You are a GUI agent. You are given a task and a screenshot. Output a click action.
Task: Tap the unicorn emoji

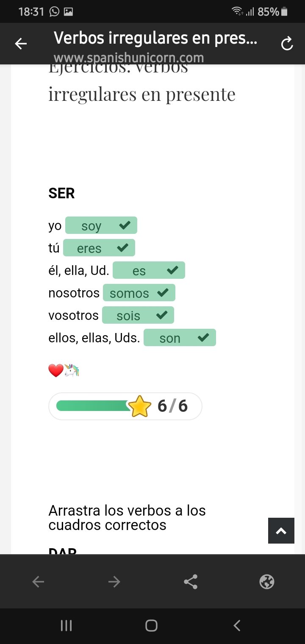point(72,371)
